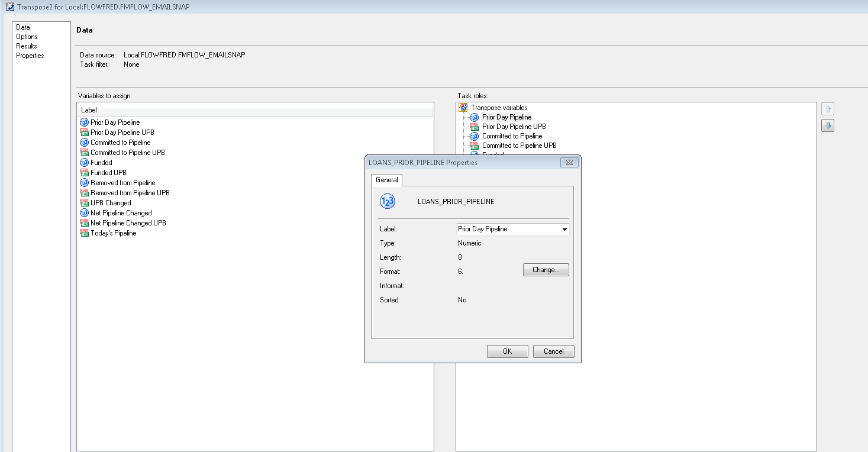The height and width of the screenshot is (452, 868).
Task: Confirm with the OK button
Action: [506, 351]
